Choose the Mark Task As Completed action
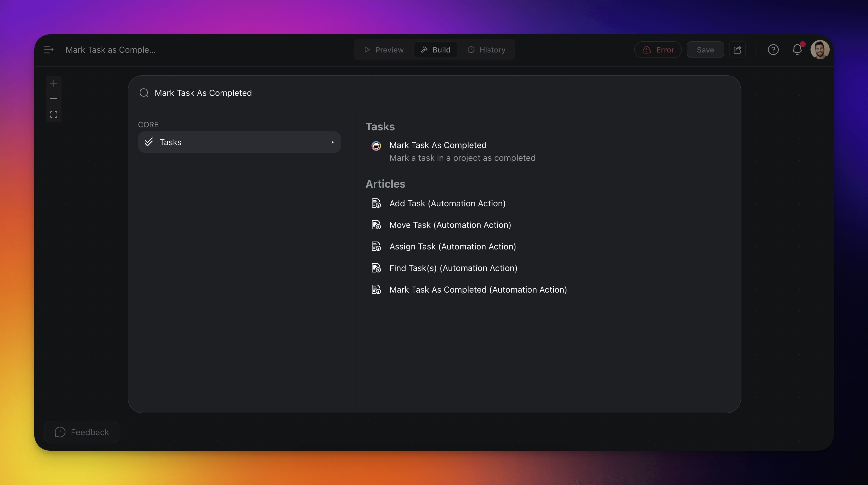Image resolution: width=868 pixels, height=485 pixels. click(x=438, y=145)
